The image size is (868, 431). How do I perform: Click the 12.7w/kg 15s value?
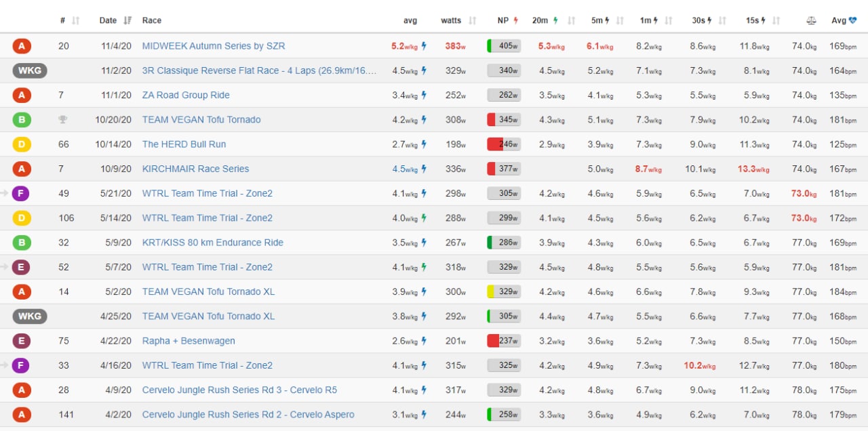click(755, 366)
